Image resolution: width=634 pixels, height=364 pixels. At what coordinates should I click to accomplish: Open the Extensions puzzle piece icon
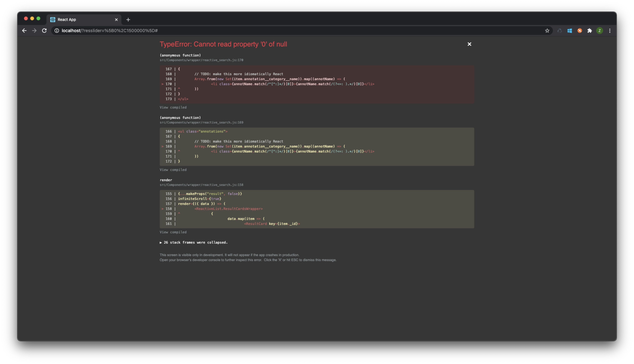590,31
